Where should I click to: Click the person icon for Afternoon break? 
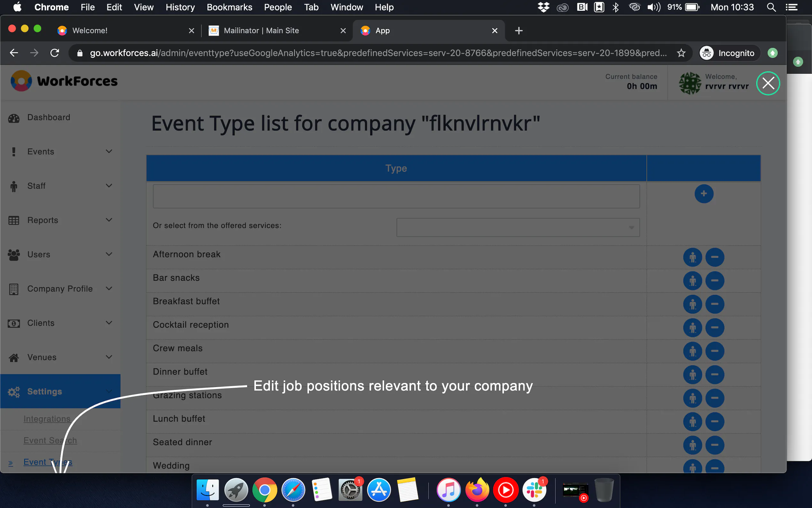(x=692, y=258)
